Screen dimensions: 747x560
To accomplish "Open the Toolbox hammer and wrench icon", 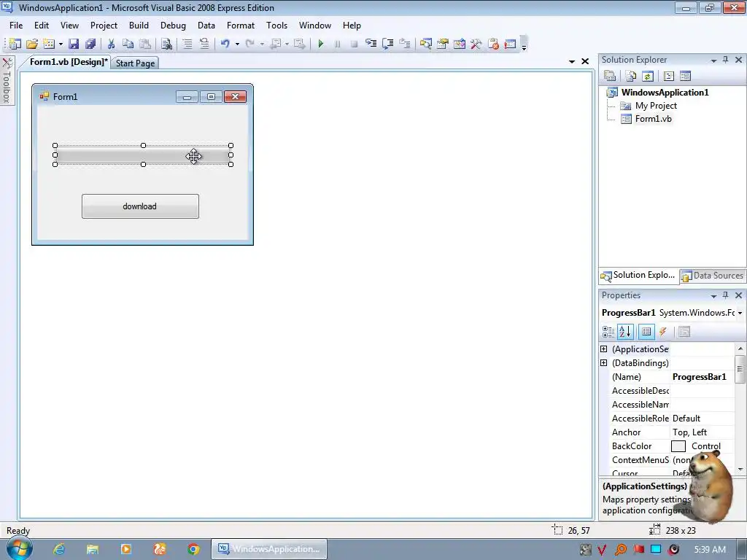I will (476, 44).
